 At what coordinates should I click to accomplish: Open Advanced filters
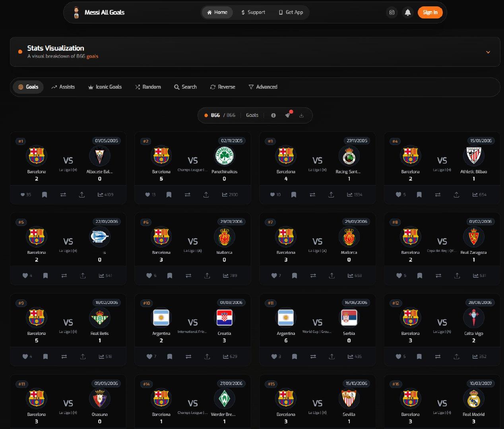pos(263,87)
